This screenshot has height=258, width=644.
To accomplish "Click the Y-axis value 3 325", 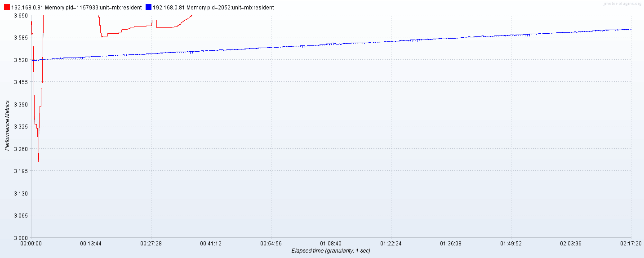I will tap(21, 126).
